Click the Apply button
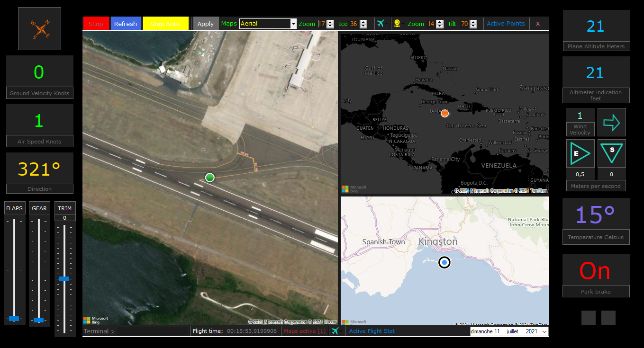644x348 pixels. pyautogui.click(x=206, y=24)
